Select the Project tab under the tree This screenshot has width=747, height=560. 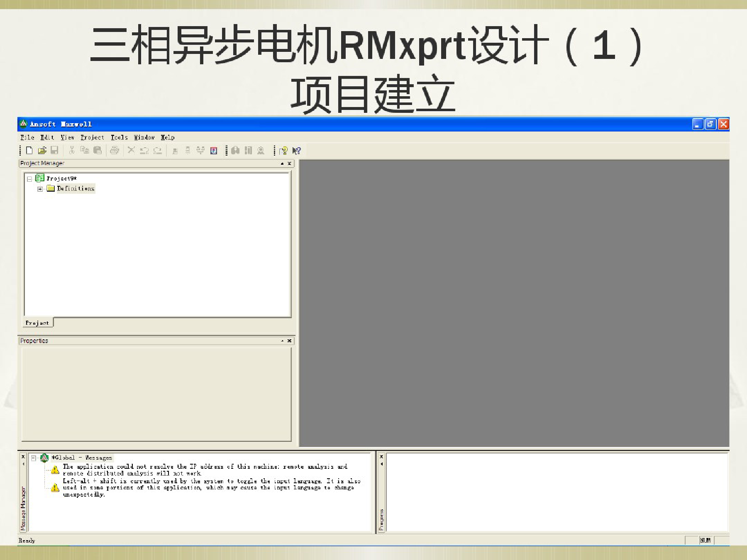[37, 323]
